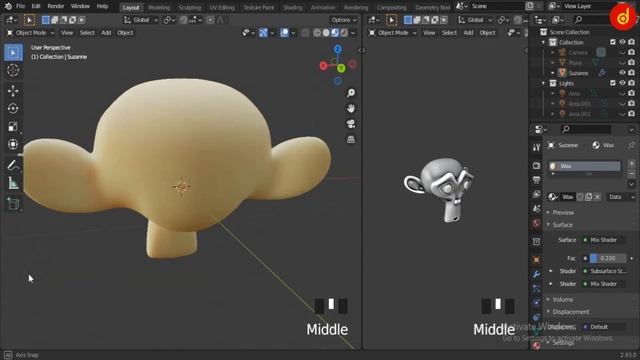Open Global orientation dropdown in left viewport
The image size is (640, 360).
click(x=141, y=20)
